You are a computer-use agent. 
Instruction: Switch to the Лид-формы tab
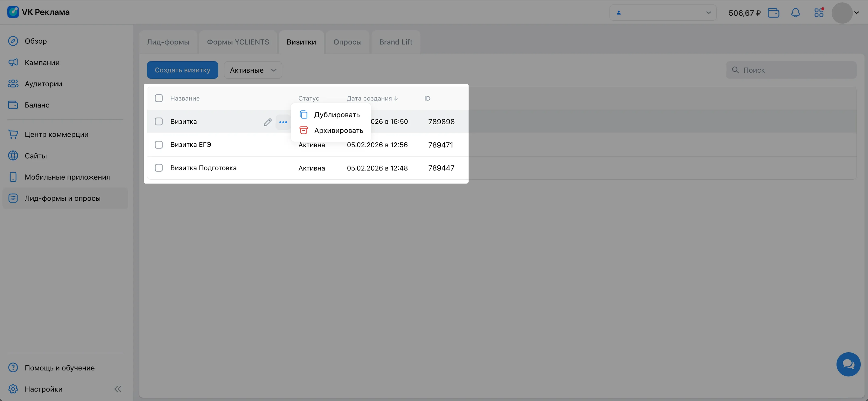[x=168, y=42]
